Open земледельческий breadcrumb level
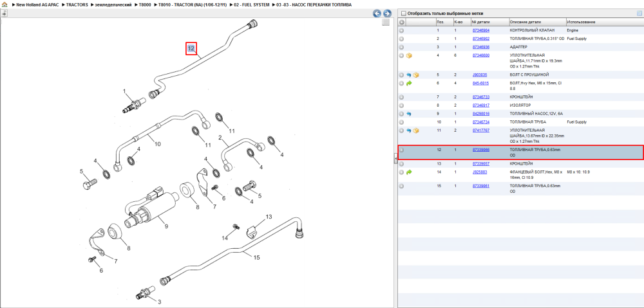Screen dimensions: 644x308 pos(113,5)
